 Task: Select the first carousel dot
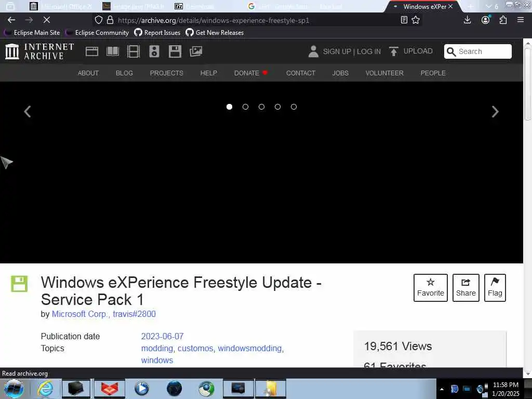pos(229,107)
